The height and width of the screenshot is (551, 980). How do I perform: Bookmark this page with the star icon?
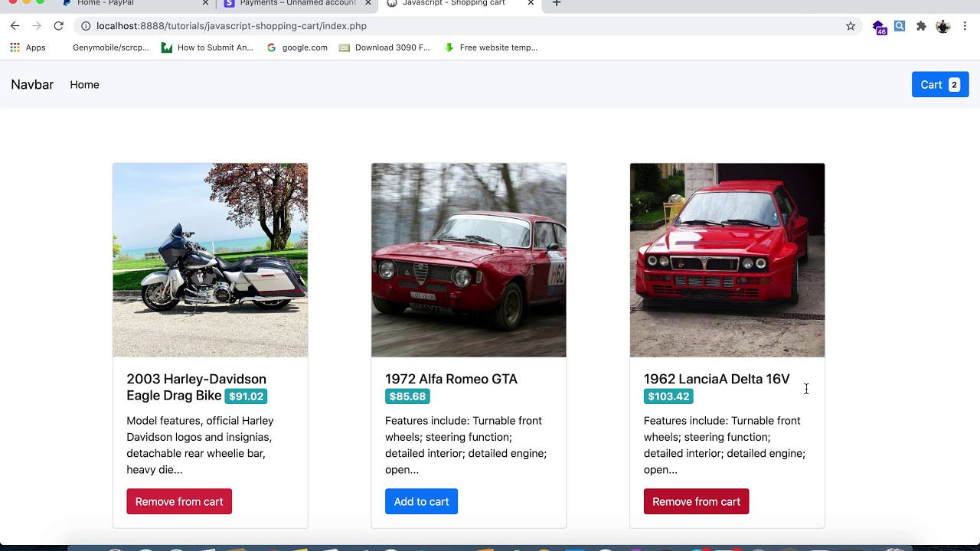point(851,26)
